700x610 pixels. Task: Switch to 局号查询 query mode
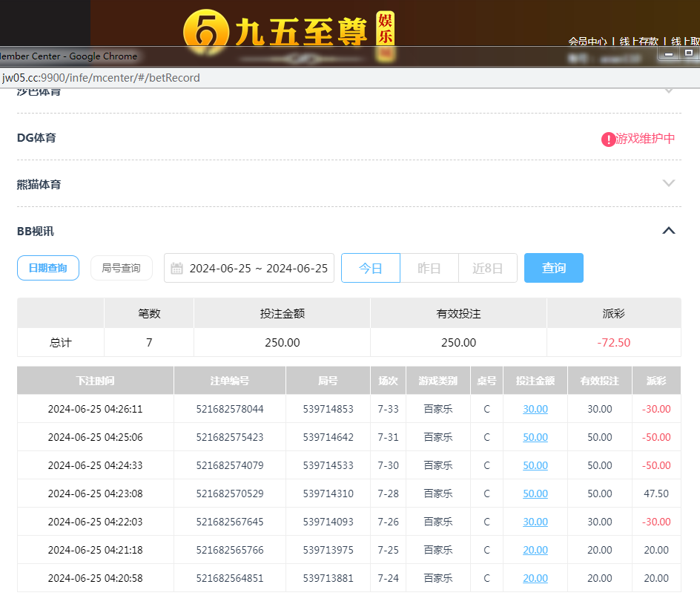pos(121,268)
